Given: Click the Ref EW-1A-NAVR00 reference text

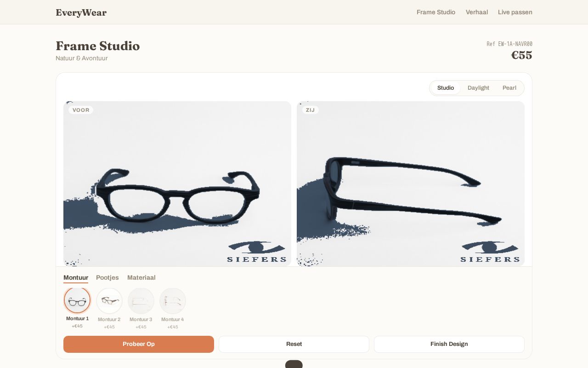Looking at the screenshot, I should coord(509,44).
